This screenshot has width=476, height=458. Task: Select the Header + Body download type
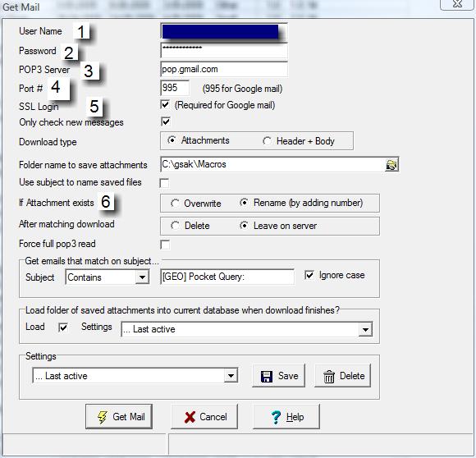point(267,141)
